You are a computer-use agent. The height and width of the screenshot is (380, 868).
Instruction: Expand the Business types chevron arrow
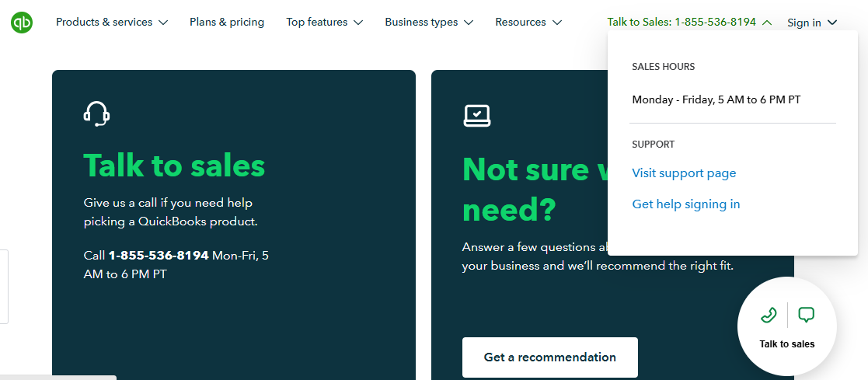[469, 23]
